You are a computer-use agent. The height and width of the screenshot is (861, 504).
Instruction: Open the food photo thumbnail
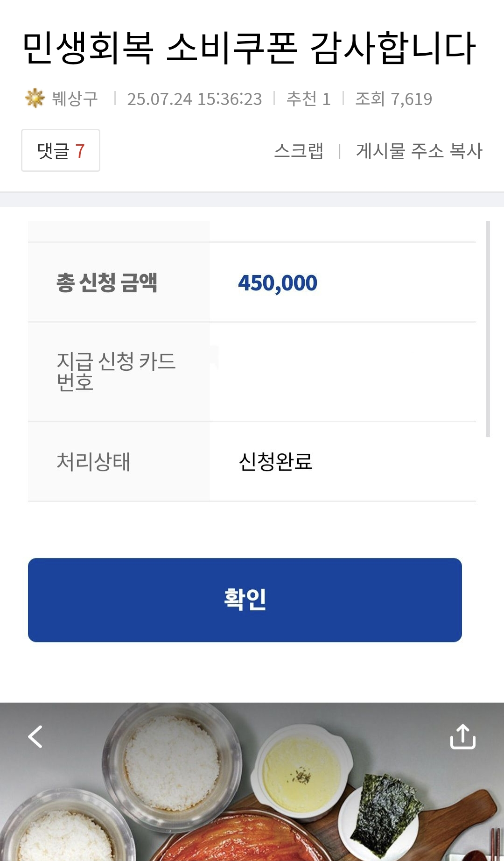pyautogui.click(x=252, y=782)
